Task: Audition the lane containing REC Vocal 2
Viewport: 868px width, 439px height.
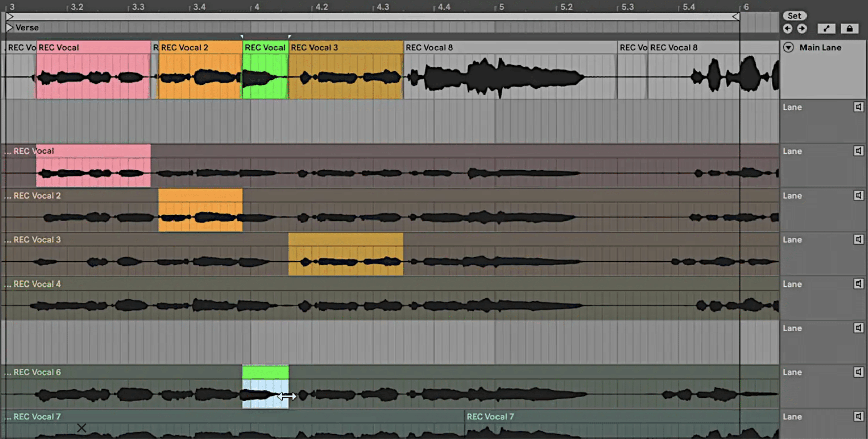Action: 858,195
